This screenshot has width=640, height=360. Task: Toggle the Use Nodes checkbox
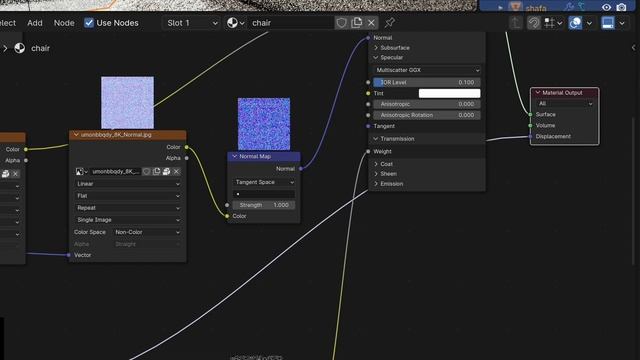(x=89, y=23)
